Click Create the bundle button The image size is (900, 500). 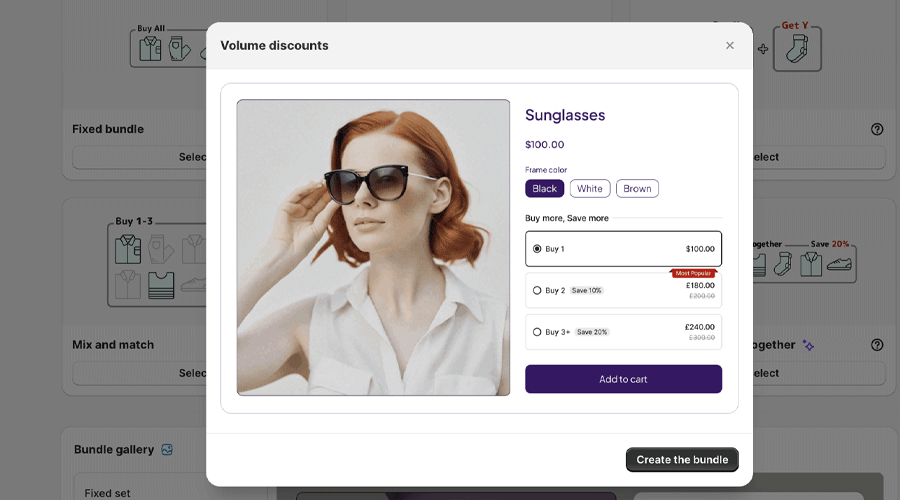(682, 460)
